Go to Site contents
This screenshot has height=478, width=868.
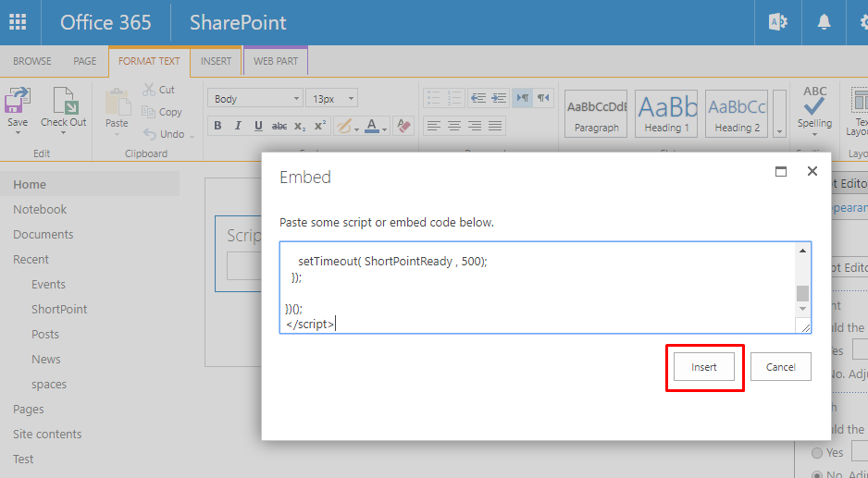pos(47,434)
